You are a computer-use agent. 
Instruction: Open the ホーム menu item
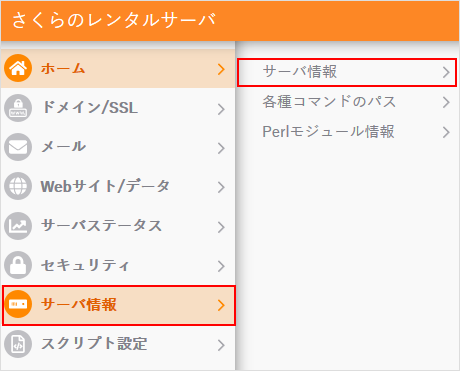coord(118,69)
